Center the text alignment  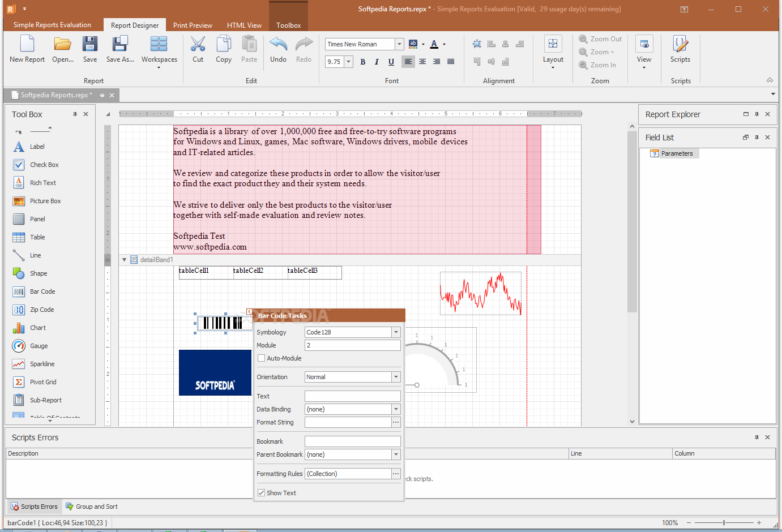(x=422, y=62)
